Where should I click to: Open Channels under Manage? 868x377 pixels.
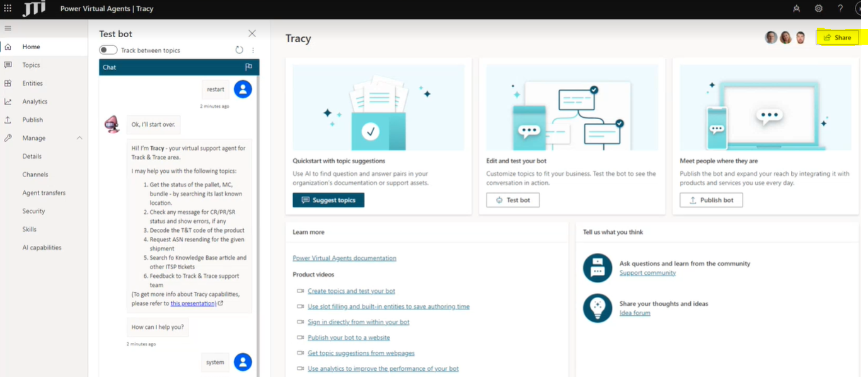pos(35,175)
